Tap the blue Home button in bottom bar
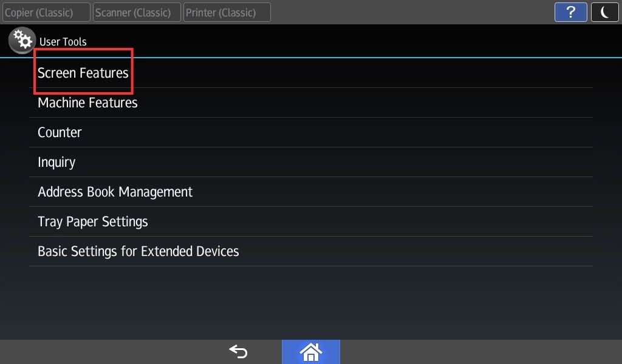This screenshot has height=364, width=622. click(x=310, y=352)
